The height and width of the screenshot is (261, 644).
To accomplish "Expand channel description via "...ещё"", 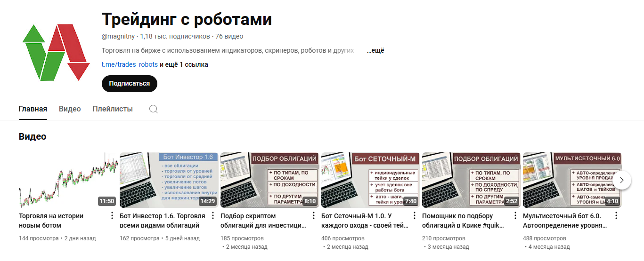I will (375, 50).
